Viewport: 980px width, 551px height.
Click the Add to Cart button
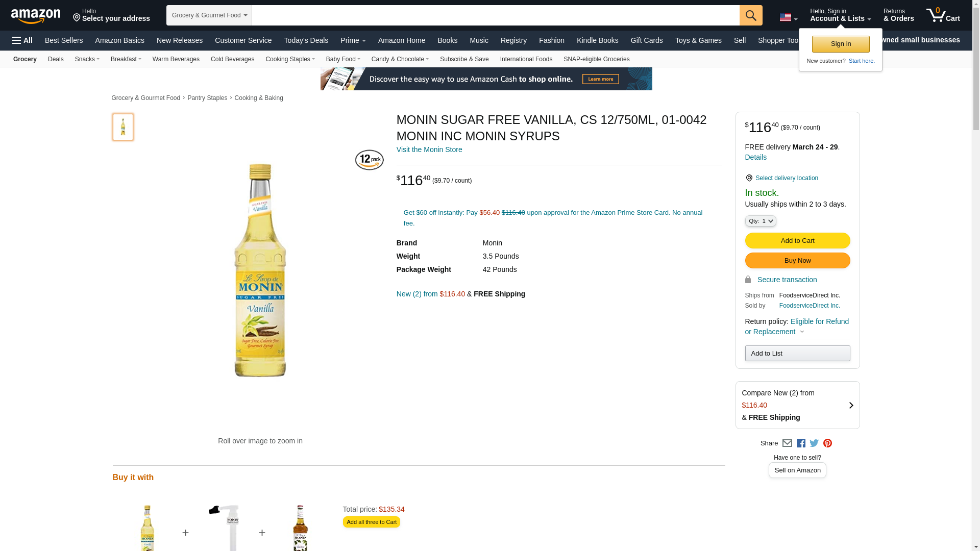click(x=797, y=241)
